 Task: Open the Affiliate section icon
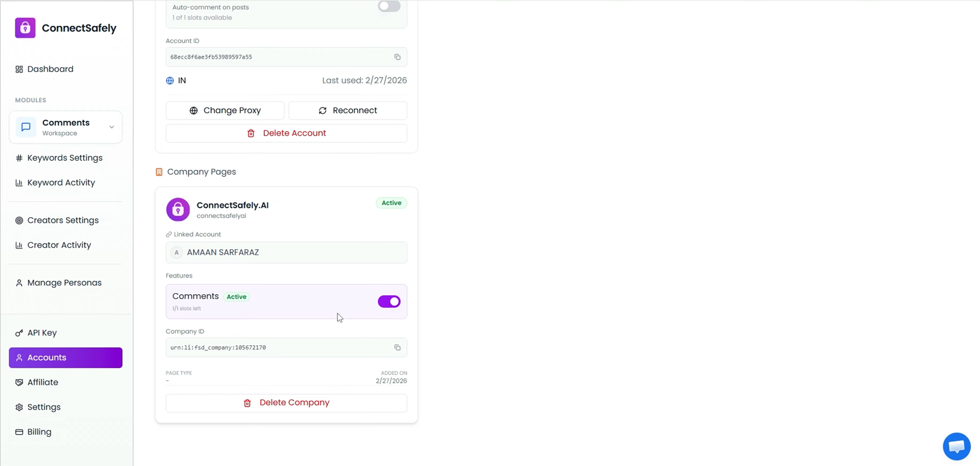[x=19, y=382]
